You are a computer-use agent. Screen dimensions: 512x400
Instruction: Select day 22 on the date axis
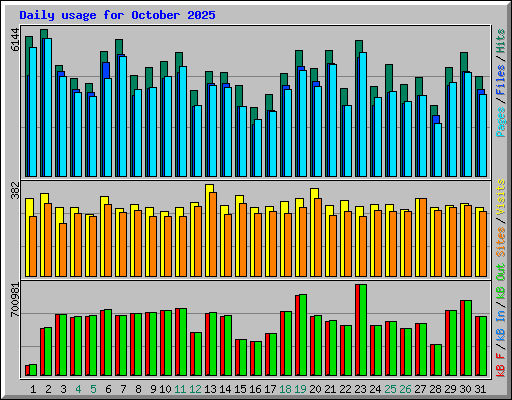345,389
